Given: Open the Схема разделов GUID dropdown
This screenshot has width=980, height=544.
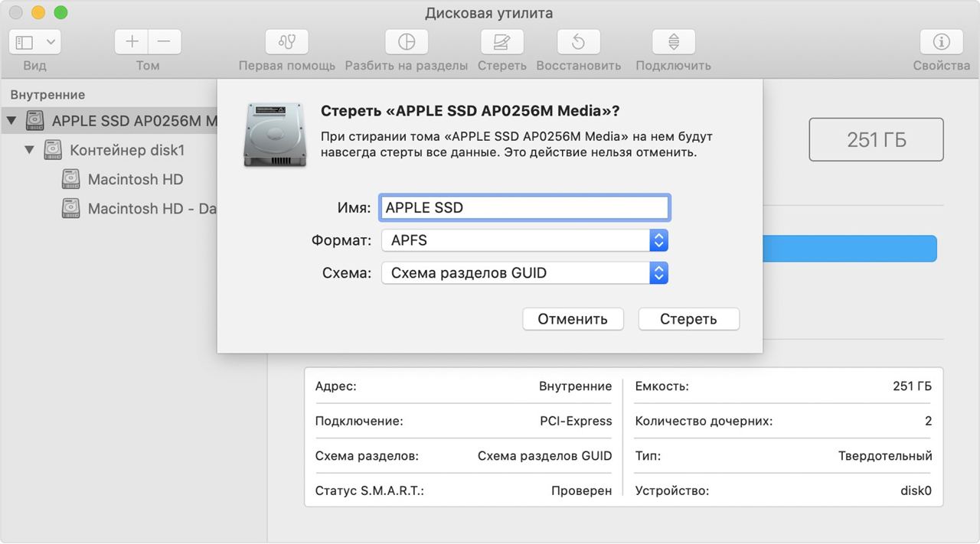Looking at the screenshot, I should pyautogui.click(x=524, y=273).
